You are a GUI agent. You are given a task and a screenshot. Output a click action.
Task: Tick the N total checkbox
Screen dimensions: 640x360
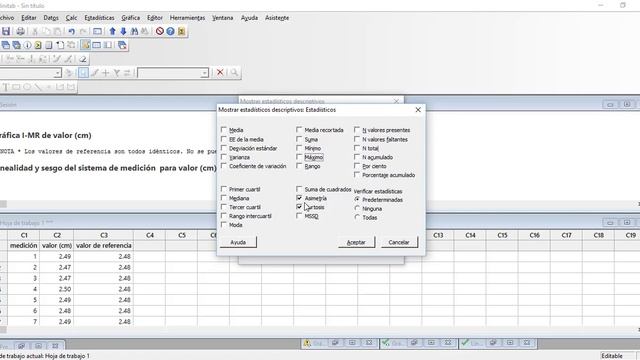coord(357,148)
